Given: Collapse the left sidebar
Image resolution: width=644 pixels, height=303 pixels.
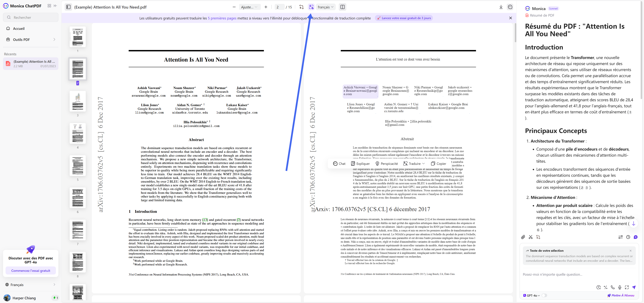Looking at the screenshot, I should pos(56,6).
